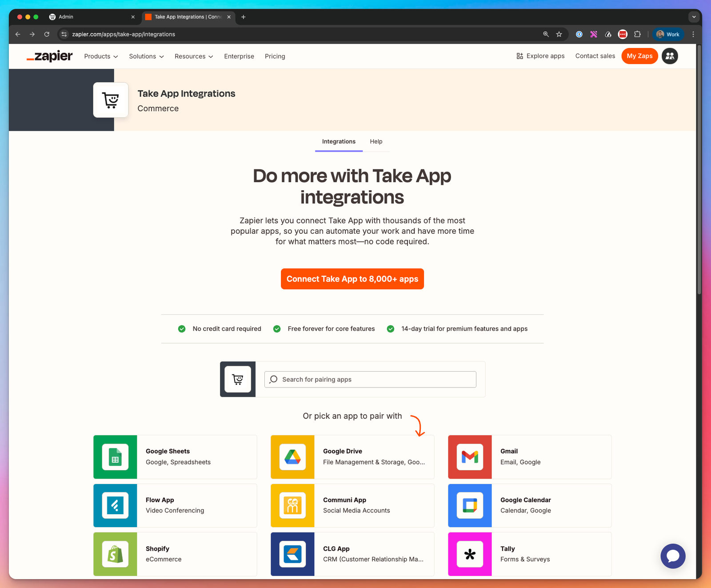Expand the Products dropdown menu
This screenshot has width=711, height=588.
pos(101,56)
